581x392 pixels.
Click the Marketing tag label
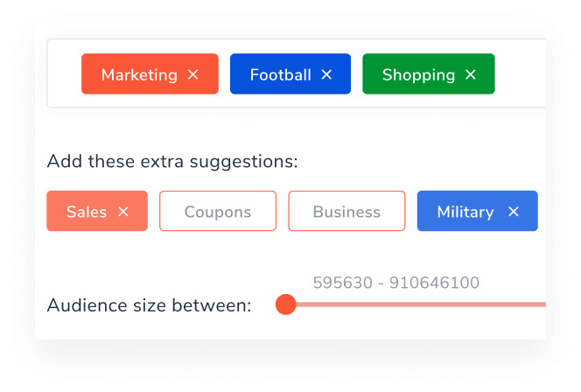point(139,75)
